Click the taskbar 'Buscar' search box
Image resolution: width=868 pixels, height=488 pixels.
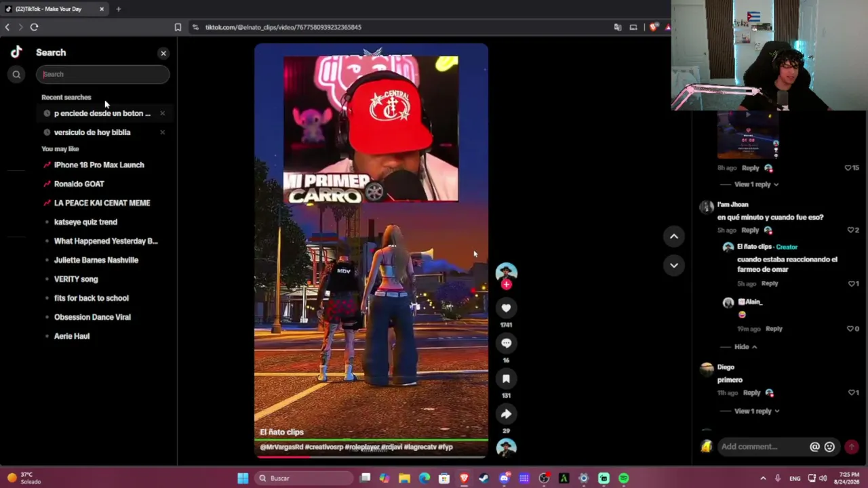(x=302, y=478)
